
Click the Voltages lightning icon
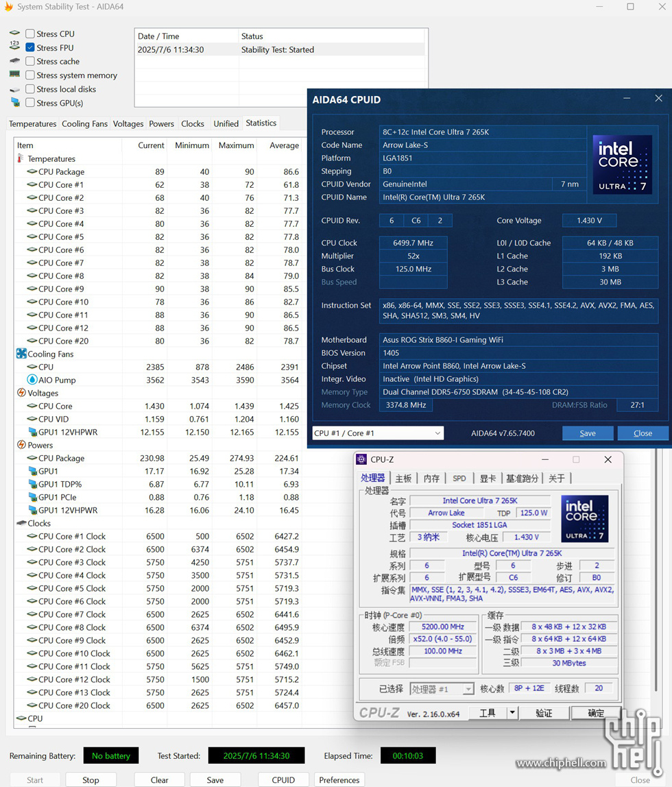pyautogui.click(x=21, y=393)
